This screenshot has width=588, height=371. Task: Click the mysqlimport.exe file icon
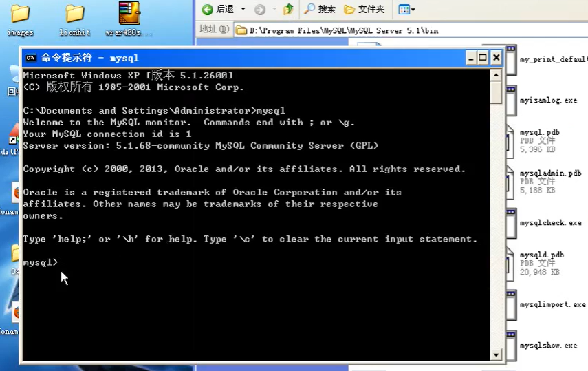[x=511, y=305]
